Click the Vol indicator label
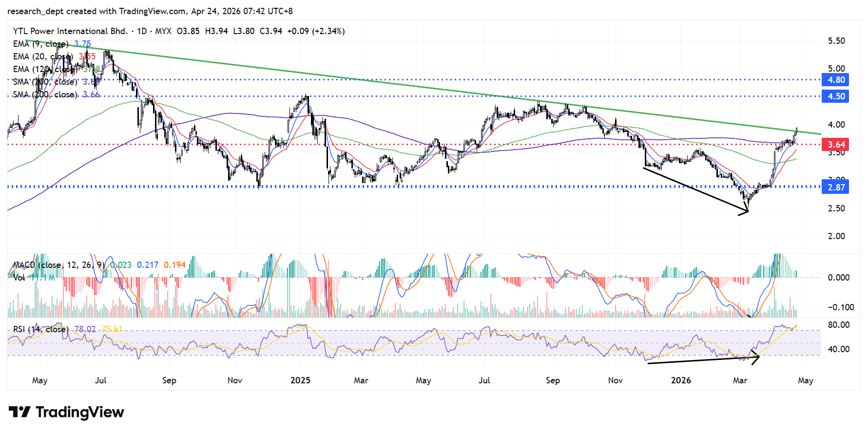Screen dimensions: 868x434 tap(19, 278)
